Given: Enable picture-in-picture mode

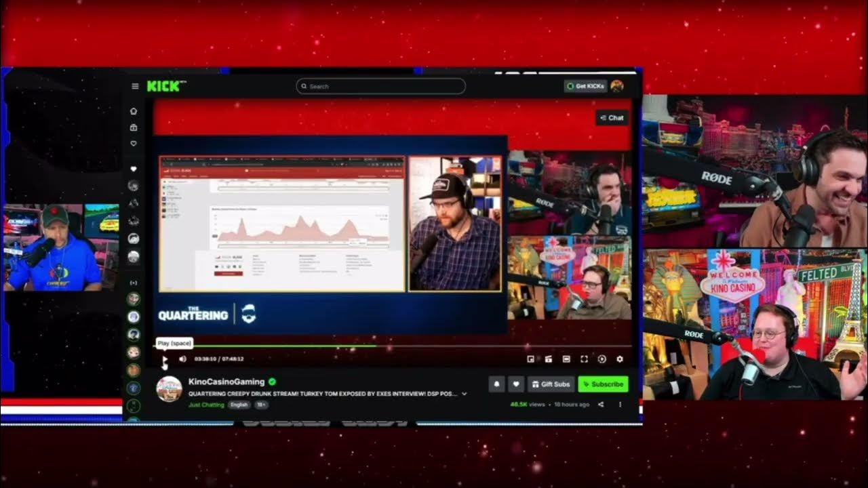Looking at the screenshot, I should 531,359.
